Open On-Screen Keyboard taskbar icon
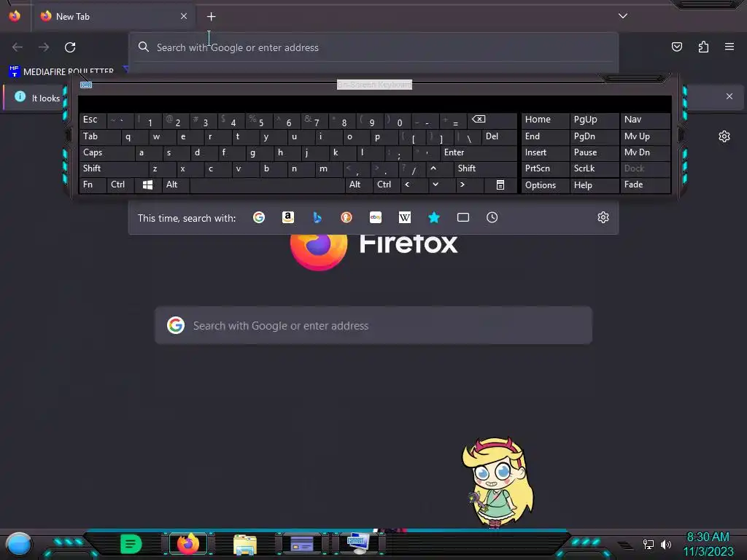Screen dimensions: 747x560 pos(358,543)
